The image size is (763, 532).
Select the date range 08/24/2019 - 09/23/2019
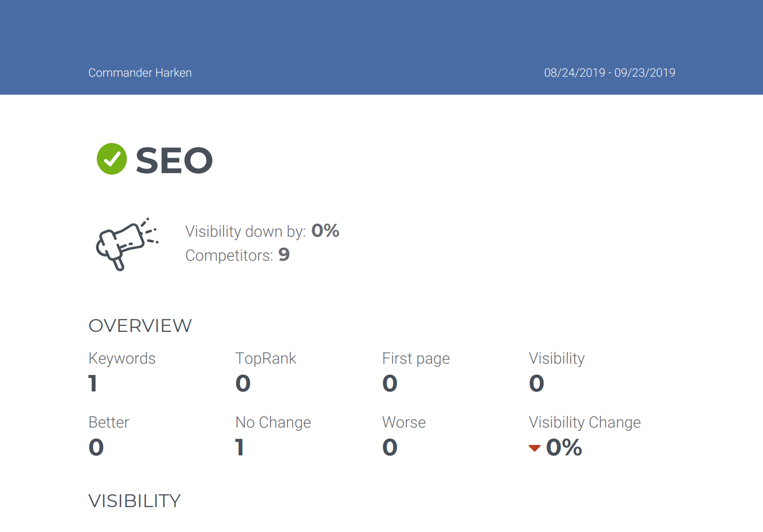point(610,73)
